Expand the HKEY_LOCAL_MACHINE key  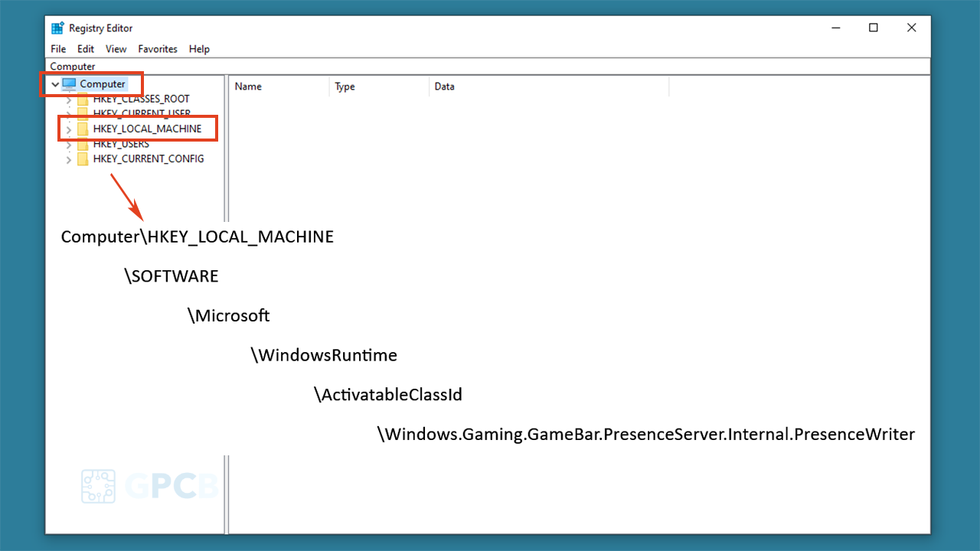pos(69,129)
